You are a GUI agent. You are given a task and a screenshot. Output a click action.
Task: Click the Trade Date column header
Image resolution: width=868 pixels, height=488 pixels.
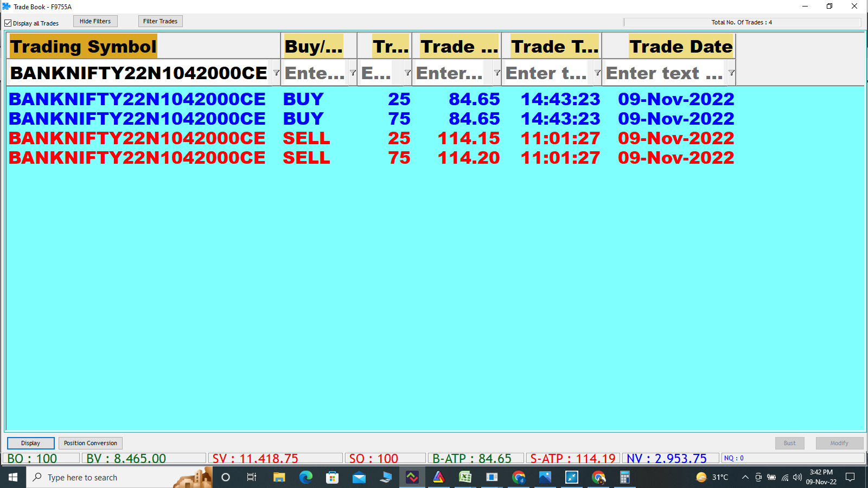pyautogui.click(x=680, y=47)
